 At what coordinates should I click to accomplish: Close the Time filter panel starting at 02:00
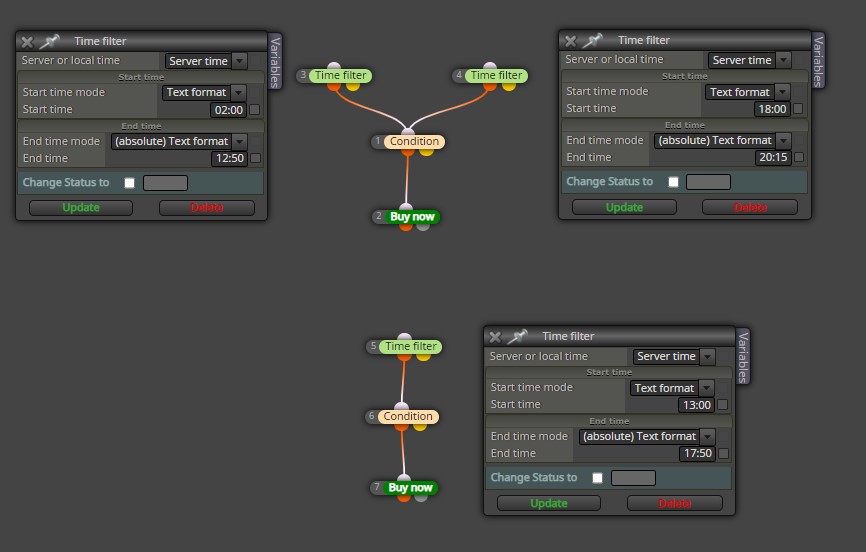point(27,41)
